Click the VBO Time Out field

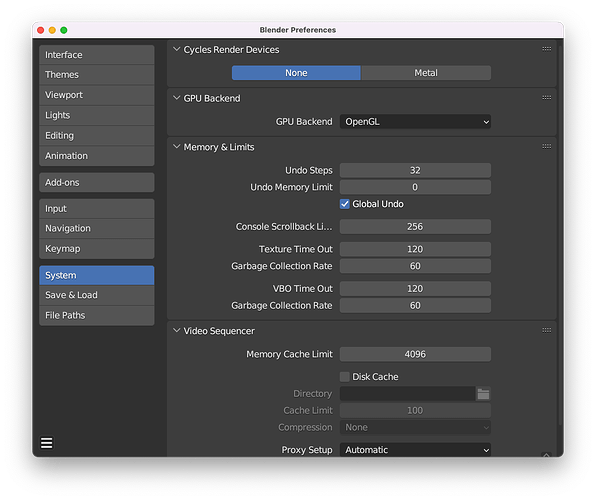tap(415, 289)
